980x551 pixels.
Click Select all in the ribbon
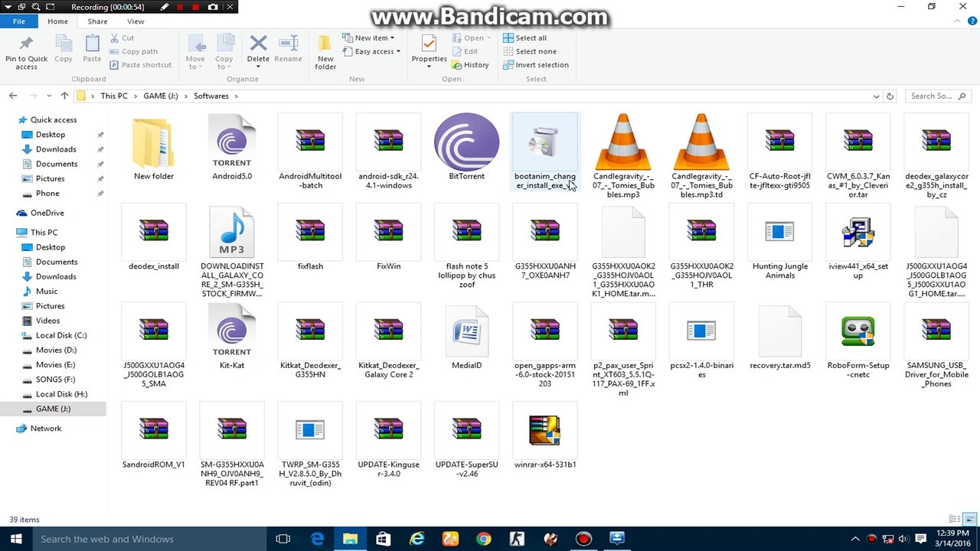524,38
